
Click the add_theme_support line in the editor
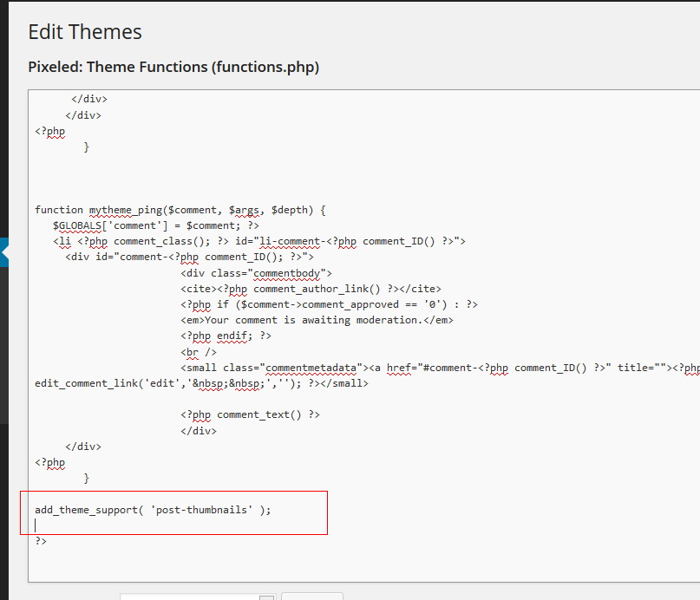pos(153,510)
